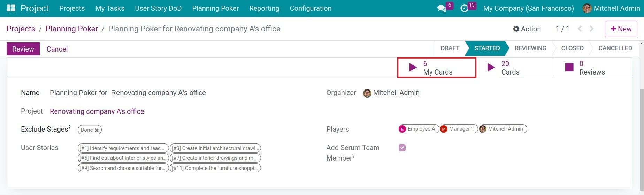The width and height of the screenshot is (644, 195).
Task: Open the My Company (San Francisco) switcher
Action: (x=528, y=8)
